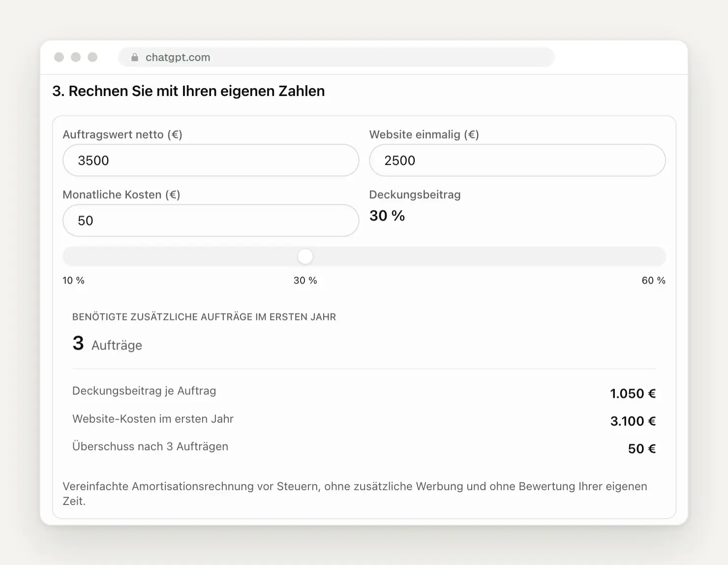Click the "10 %" slider minimum label
The width and height of the screenshot is (728, 565).
pos(74,281)
